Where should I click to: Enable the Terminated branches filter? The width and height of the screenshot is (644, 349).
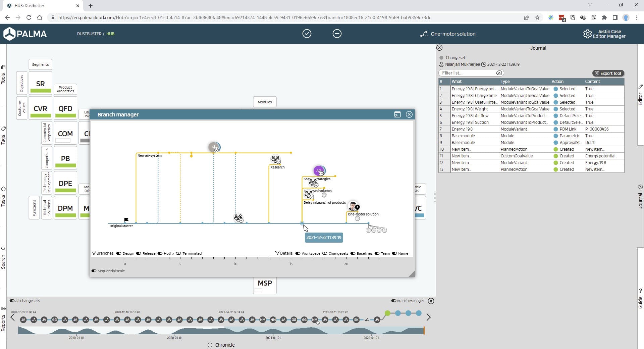tap(178, 253)
